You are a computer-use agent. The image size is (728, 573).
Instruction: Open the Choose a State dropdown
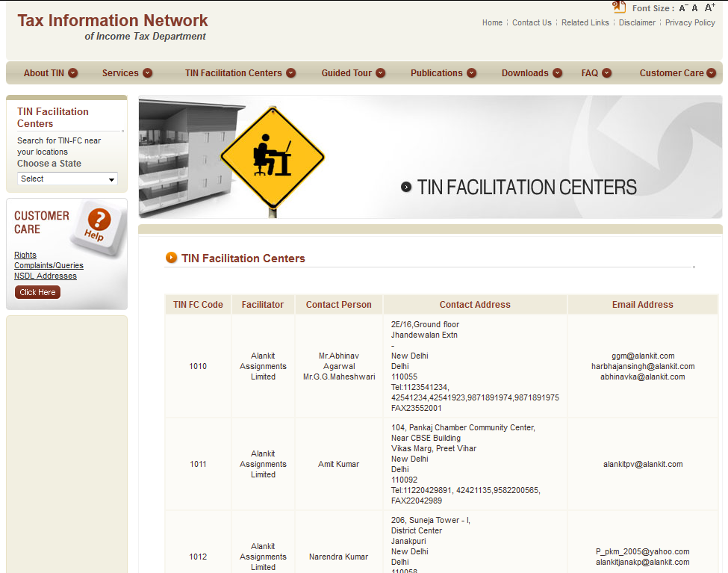67,179
